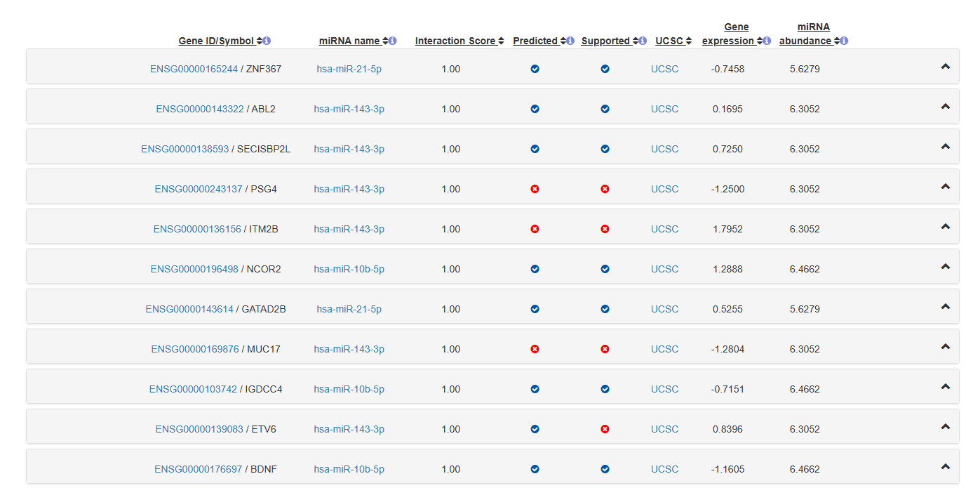Screen dimensions: 980x488
Task: Sort table by Gene ID/Symbol header
Action: tap(216, 41)
